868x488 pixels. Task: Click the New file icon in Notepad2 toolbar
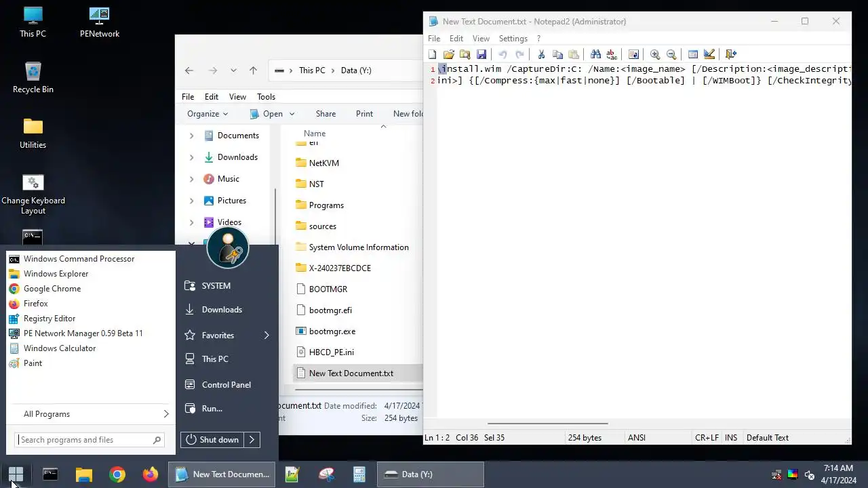[433, 54]
